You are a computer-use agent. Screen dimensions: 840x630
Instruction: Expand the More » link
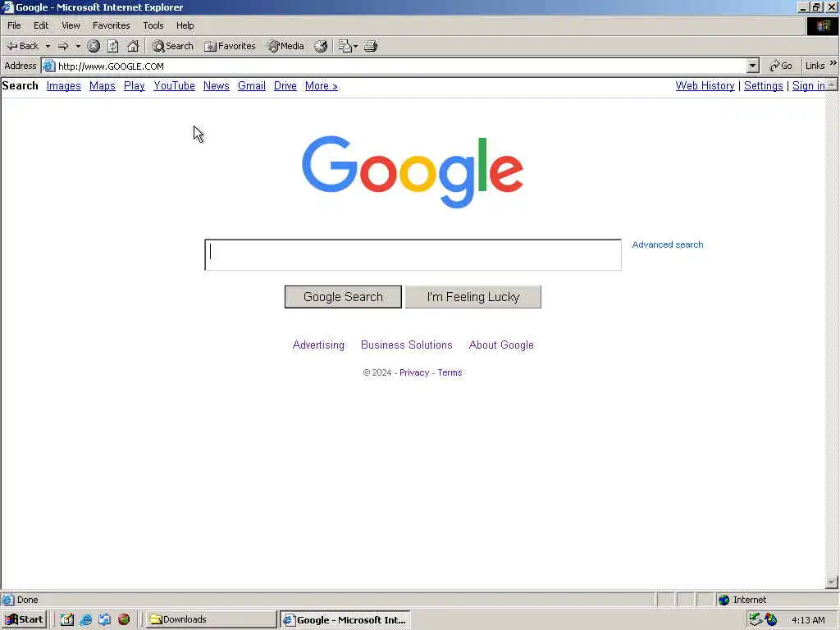[x=322, y=85]
